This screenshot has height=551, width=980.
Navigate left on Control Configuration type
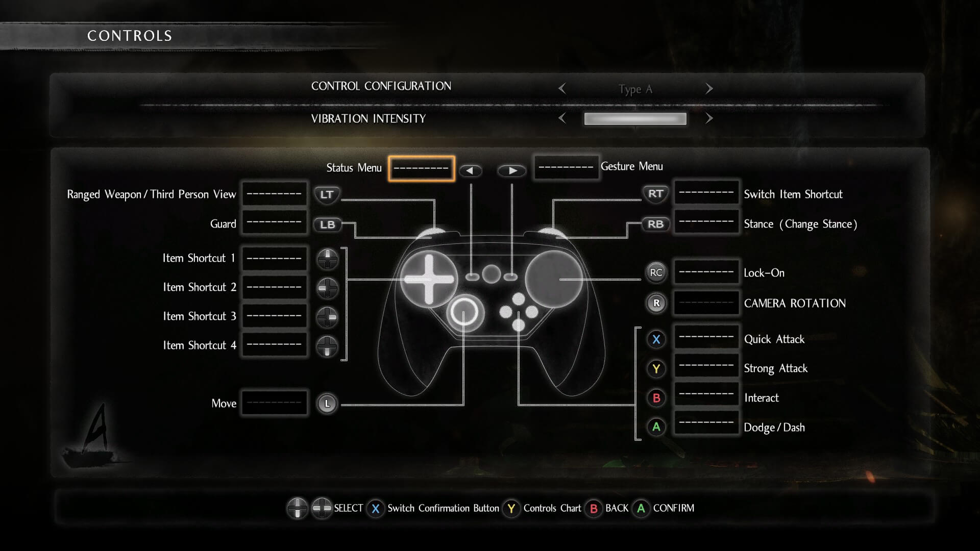click(x=562, y=89)
